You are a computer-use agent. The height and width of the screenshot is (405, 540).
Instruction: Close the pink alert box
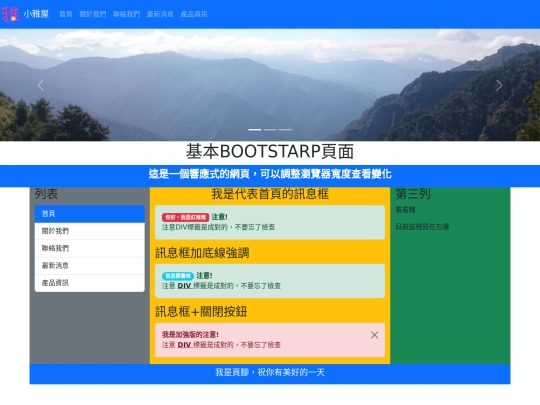pyautogui.click(x=374, y=335)
